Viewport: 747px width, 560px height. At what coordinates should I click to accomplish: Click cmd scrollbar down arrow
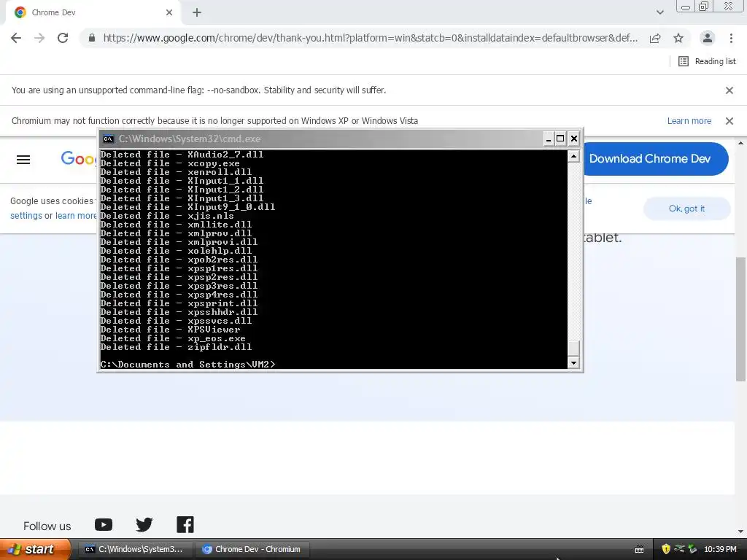pos(573,363)
